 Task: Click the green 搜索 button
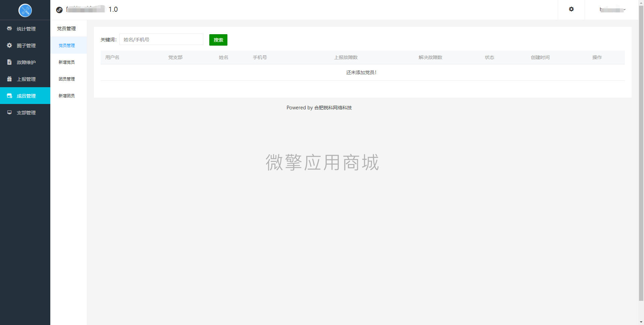coord(218,40)
